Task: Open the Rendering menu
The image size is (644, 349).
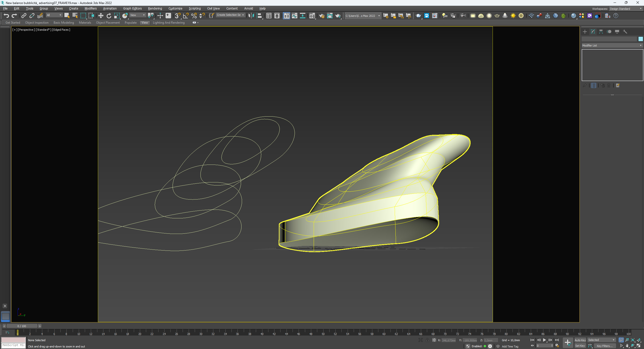Action: [x=155, y=8]
